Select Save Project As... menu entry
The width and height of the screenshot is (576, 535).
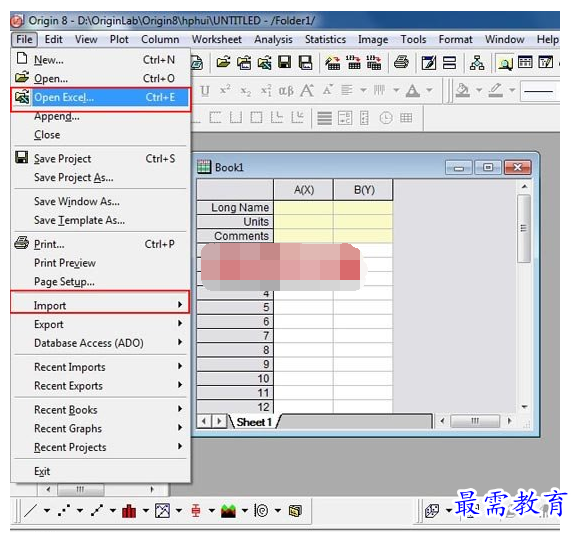100,177
